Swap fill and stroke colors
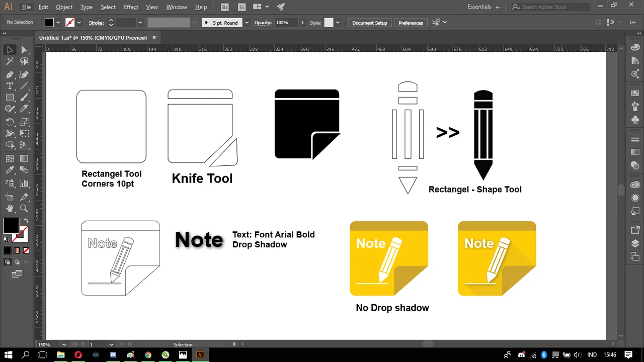Screen dimensions: 644x362 coord(26,221)
